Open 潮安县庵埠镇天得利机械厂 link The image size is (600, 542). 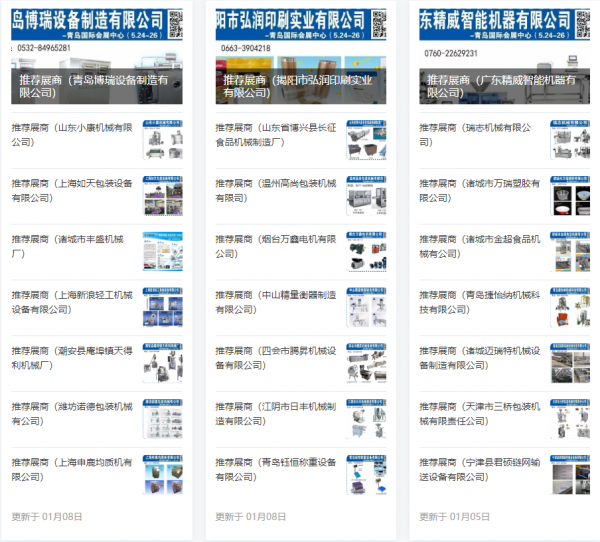[x=72, y=358]
